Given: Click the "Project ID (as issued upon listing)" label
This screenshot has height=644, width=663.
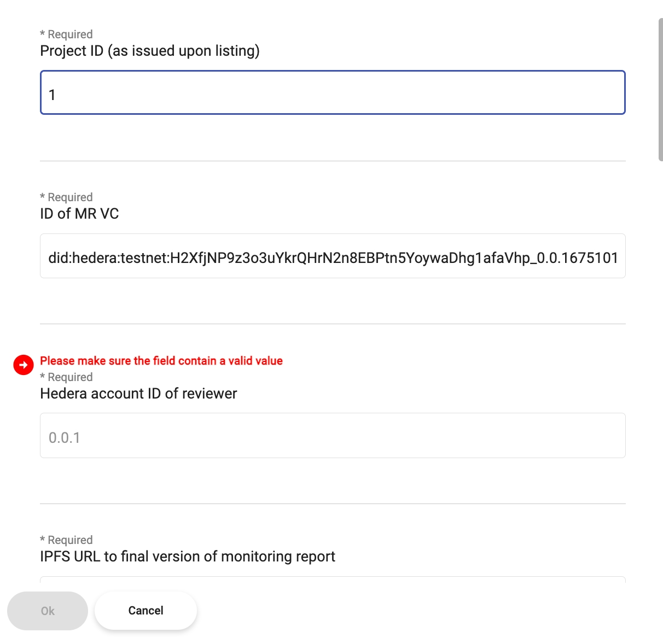Looking at the screenshot, I should [150, 51].
